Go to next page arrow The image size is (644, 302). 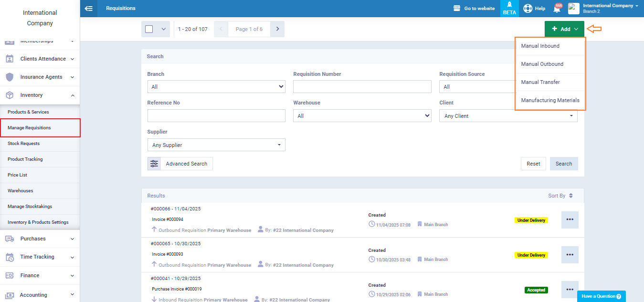pyautogui.click(x=277, y=29)
